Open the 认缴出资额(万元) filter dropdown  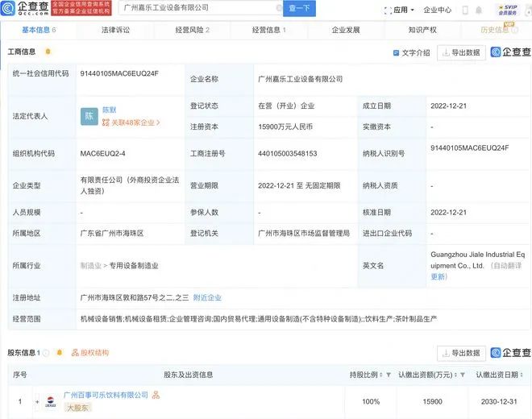pos(463,375)
